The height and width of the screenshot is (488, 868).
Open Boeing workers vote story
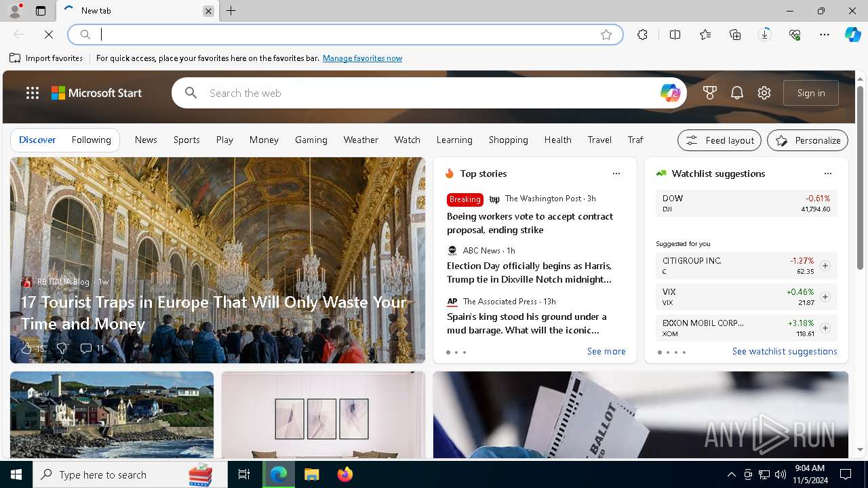pyautogui.click(x=530, y=223)
